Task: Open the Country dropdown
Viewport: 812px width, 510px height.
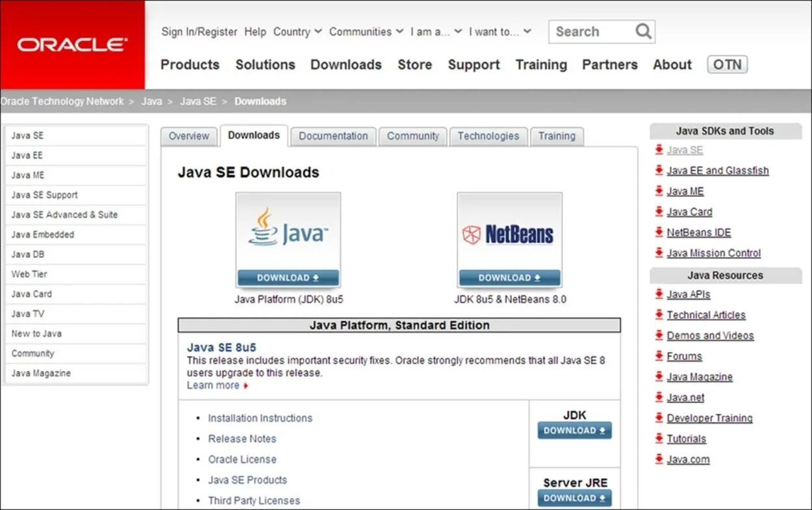Action: 298,31
